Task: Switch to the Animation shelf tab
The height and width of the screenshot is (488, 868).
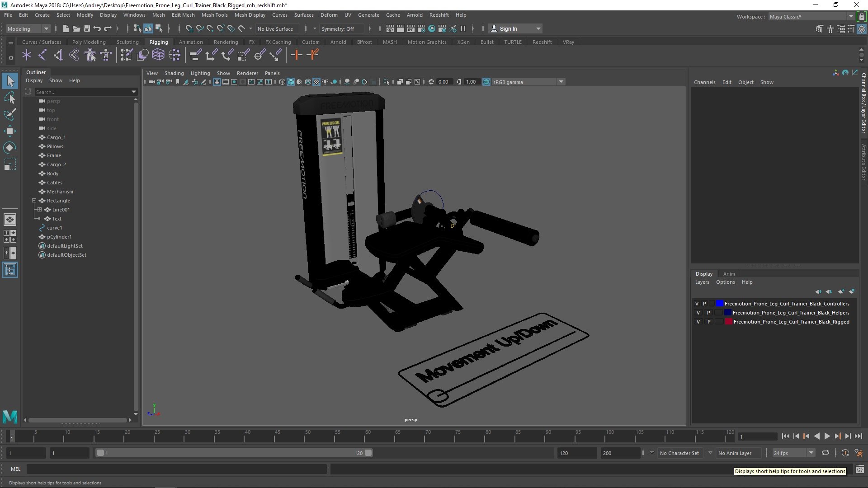Action: click(x=191, y=42)
